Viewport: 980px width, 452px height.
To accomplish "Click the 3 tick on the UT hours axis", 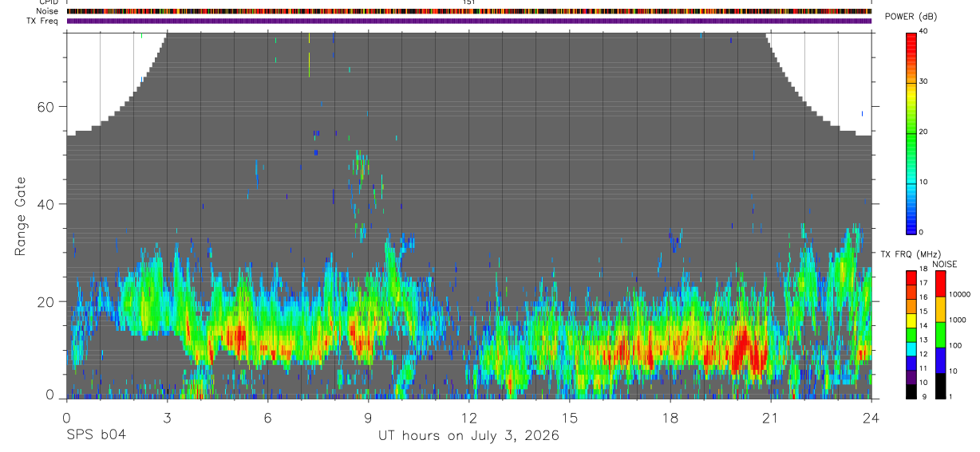I will [x=167, y=417].
